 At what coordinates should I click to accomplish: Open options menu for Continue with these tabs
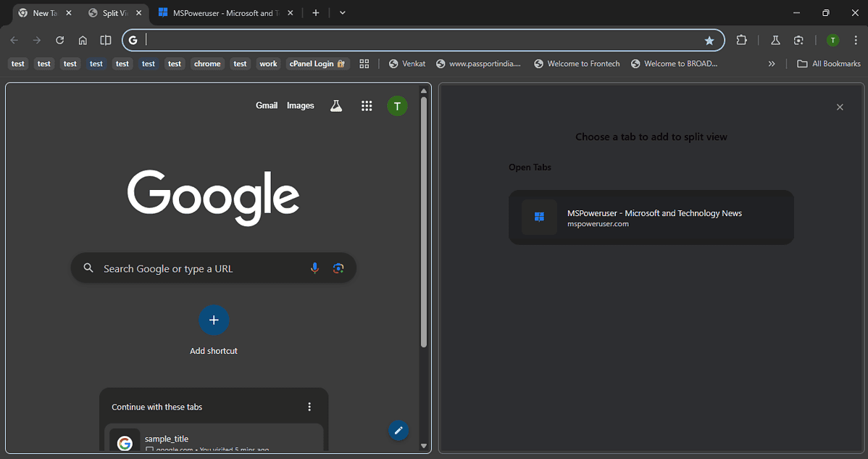309,407
